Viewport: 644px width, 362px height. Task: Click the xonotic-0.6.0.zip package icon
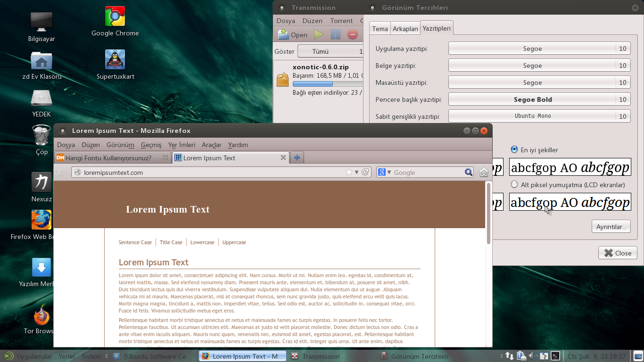click(x=283, y=79)
